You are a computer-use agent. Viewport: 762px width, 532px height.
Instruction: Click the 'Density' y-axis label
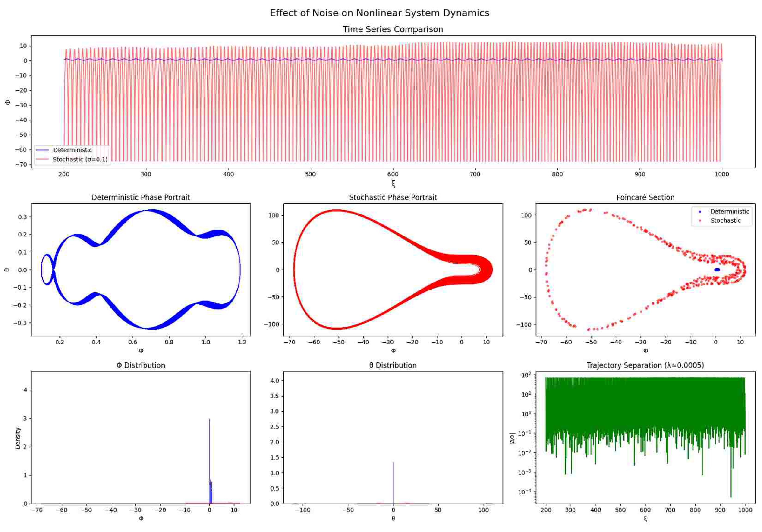18,438
